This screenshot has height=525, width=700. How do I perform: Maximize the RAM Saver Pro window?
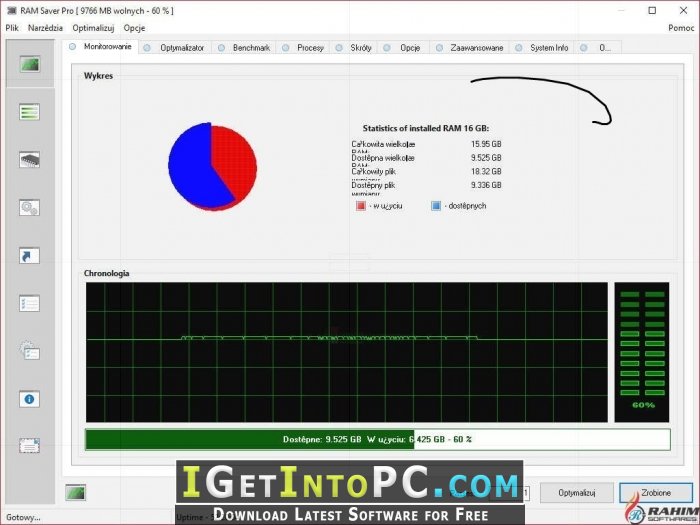(652, 10)
